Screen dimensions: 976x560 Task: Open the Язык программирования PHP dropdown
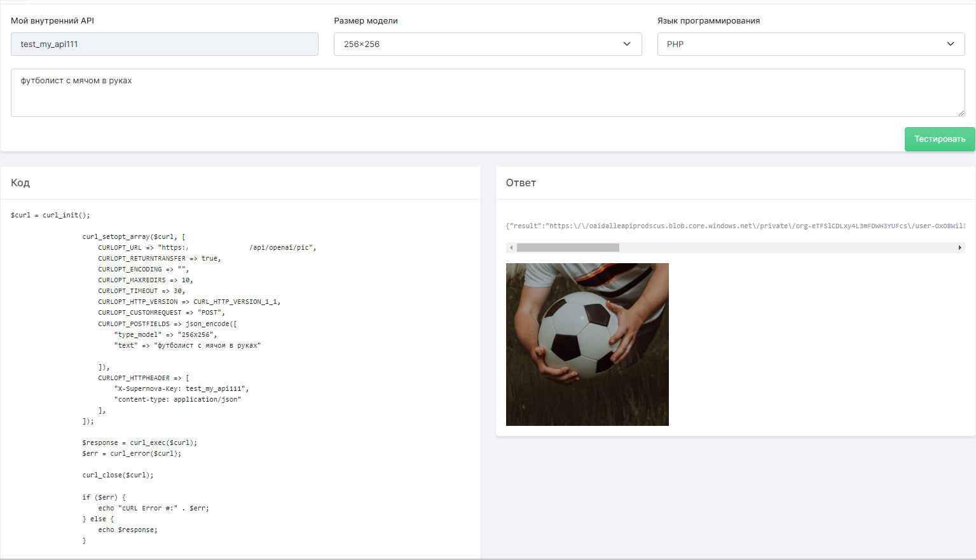tap(811, 44)
